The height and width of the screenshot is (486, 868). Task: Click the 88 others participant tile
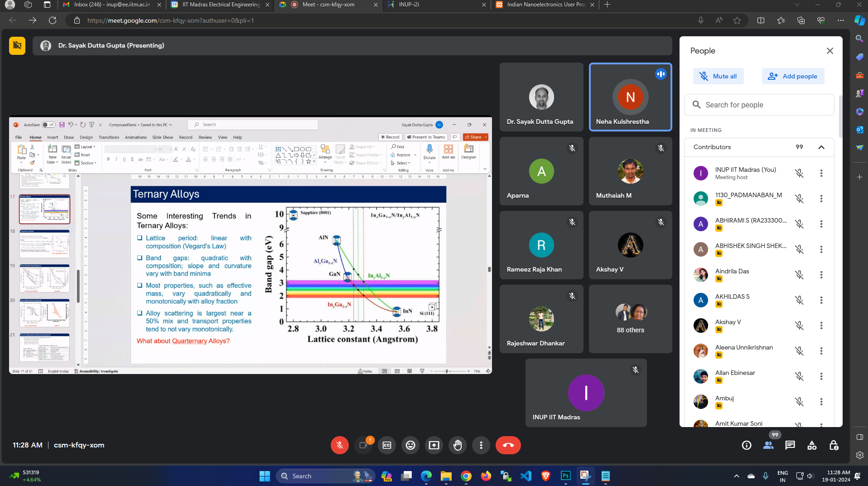click(x=630, y=319)
